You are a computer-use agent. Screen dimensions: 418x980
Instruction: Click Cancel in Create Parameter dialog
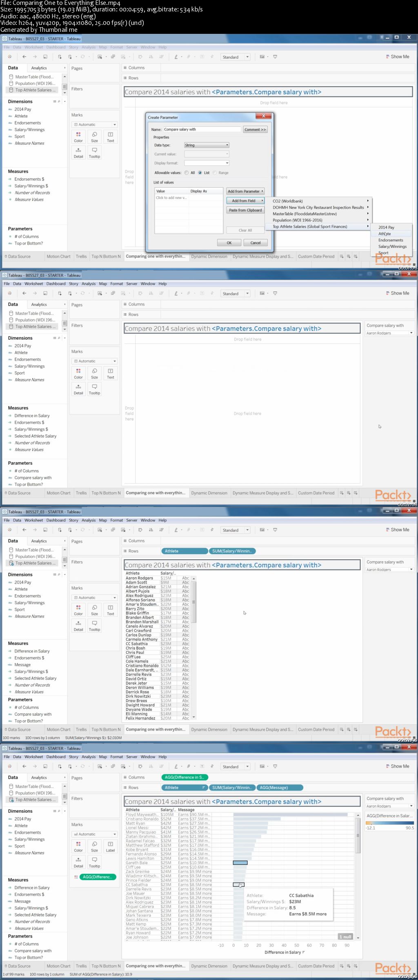(256, 243)
